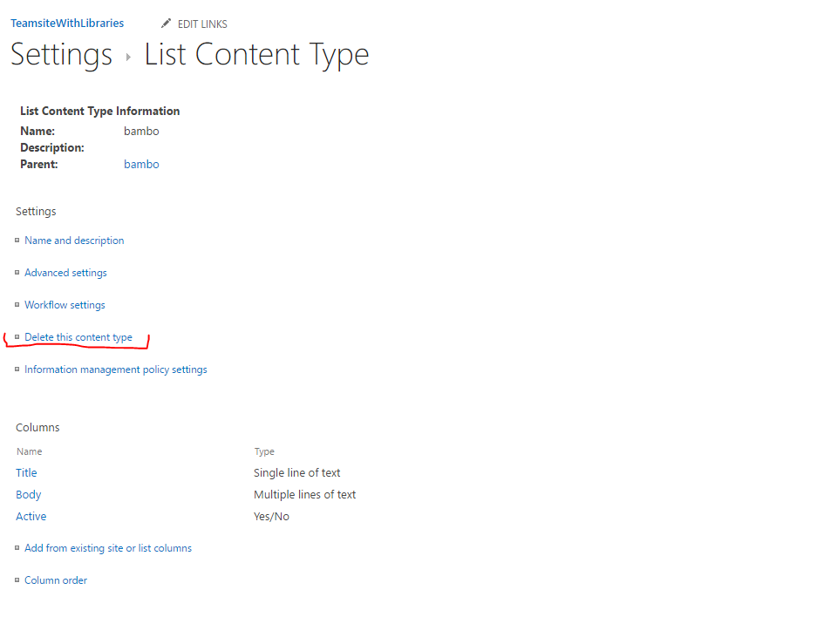Screen dimensions: 837x644
Task: Go to Settings in the breadcrumb title
Action: coord(61,55)
